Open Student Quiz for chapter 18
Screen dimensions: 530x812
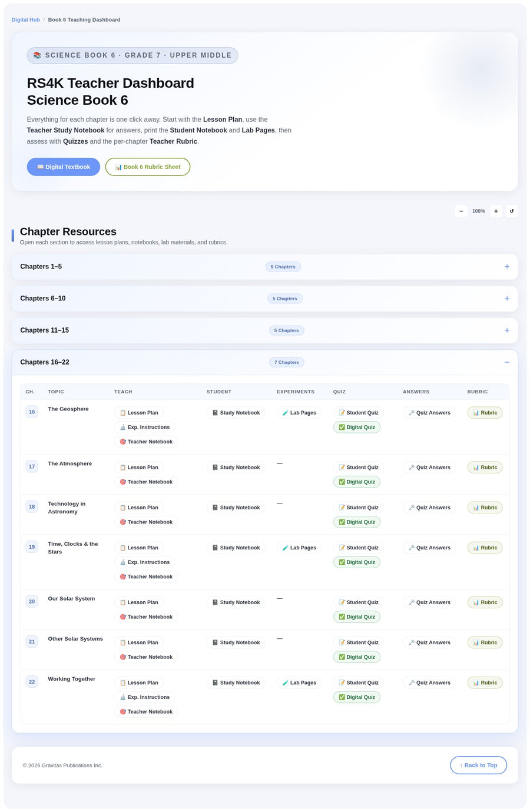pos(359,508)
